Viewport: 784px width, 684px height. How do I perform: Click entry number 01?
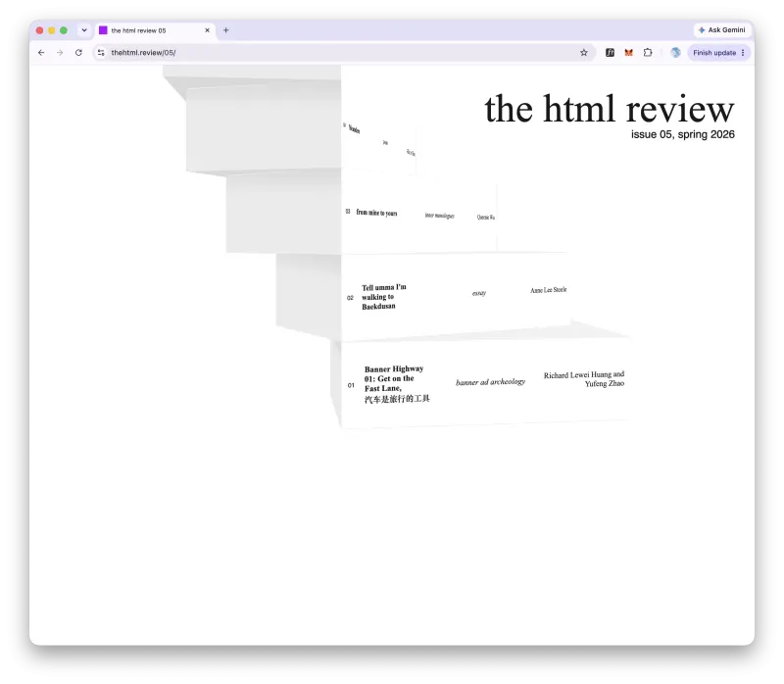click(x=351, y=385)
